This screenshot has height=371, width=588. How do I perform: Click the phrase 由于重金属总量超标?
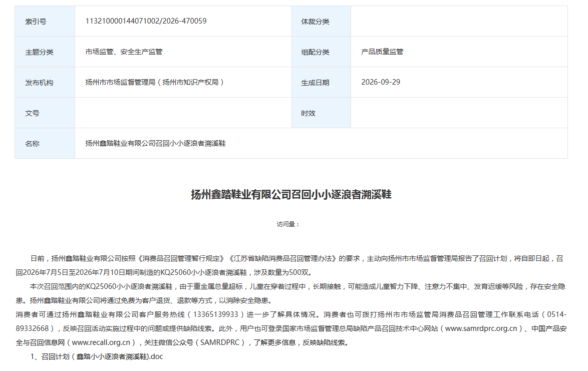[211, 287]
